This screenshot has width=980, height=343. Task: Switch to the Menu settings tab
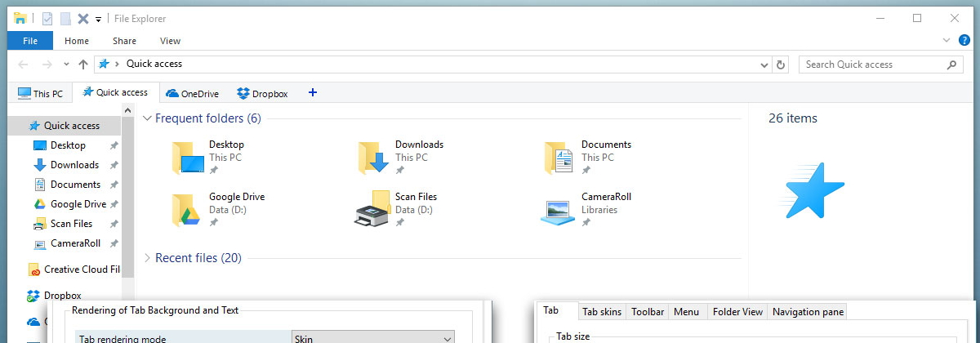[x=686, y=312]
